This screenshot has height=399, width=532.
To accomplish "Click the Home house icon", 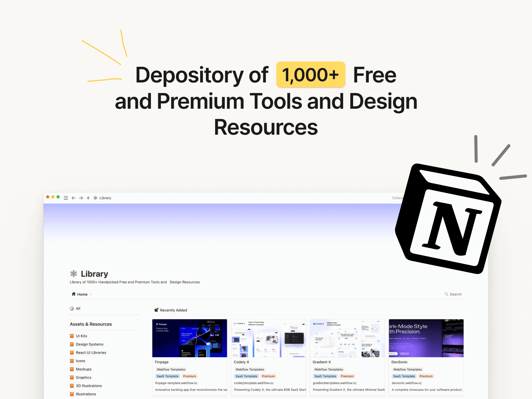I will point(73,294).
